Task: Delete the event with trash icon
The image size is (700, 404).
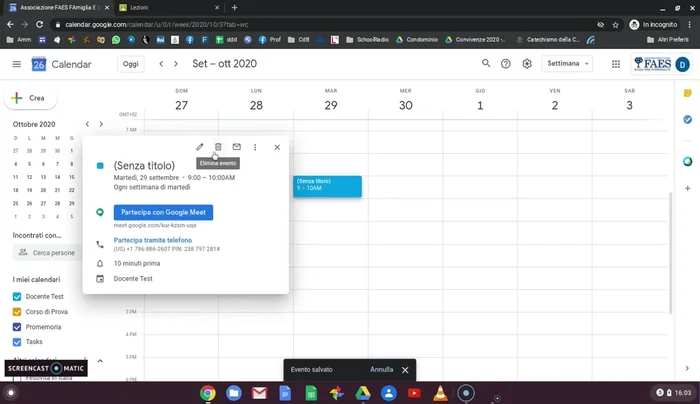Action: 218,147
